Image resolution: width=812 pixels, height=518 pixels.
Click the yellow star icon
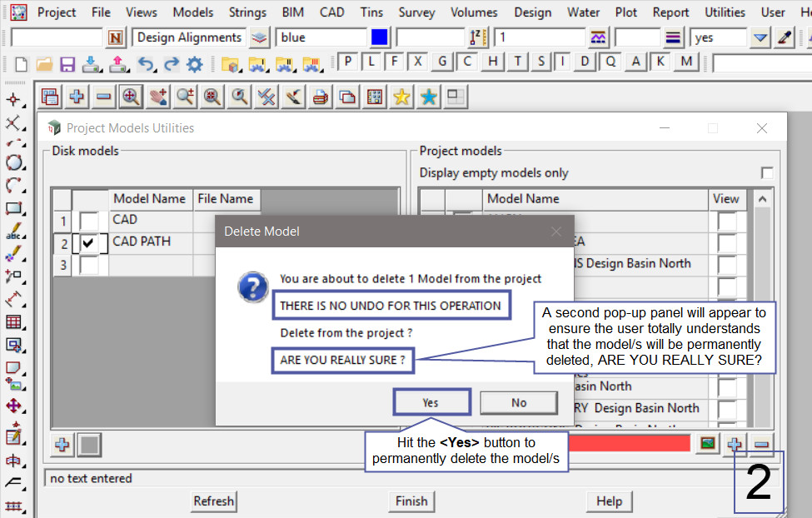click(x=401, y=97)
